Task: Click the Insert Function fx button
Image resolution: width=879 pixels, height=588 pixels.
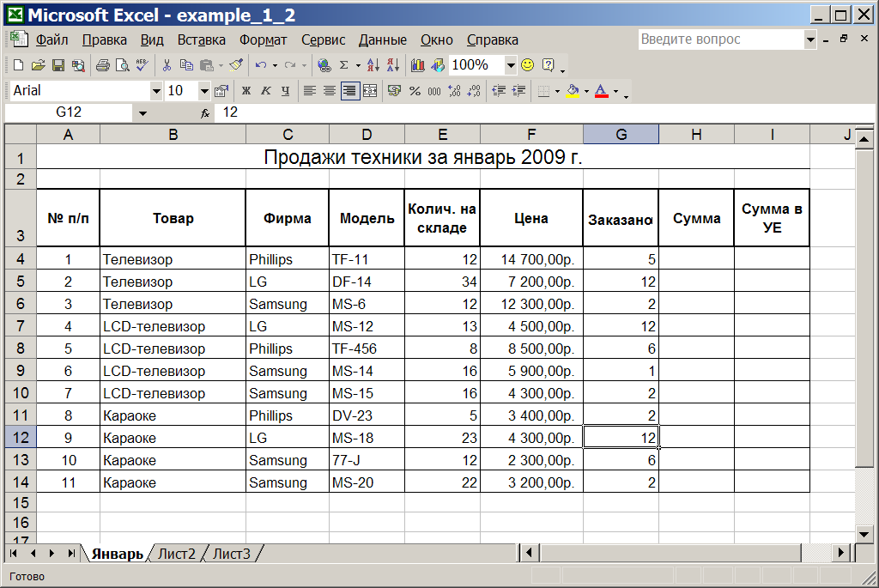Action: click(205, 113)
